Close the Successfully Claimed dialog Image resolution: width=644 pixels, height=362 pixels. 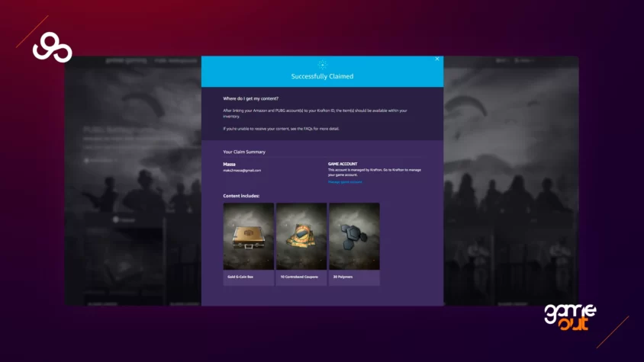pos(437,59)
